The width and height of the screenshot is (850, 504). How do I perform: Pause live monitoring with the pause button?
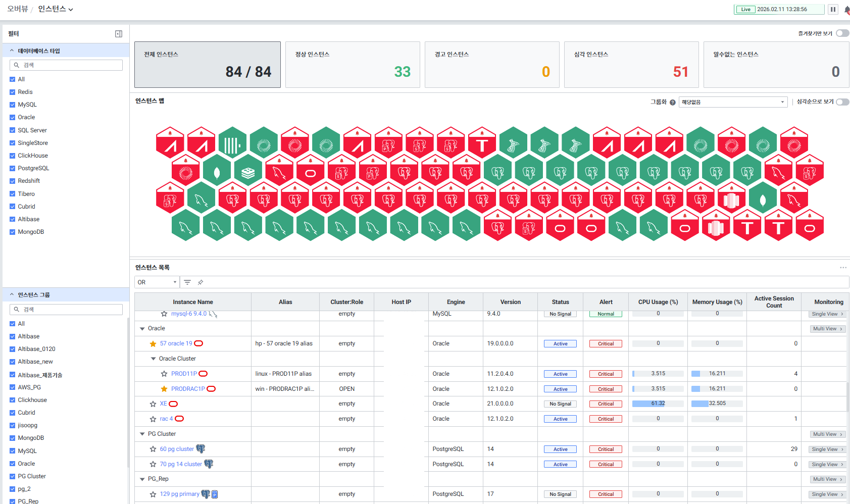click(833, 9)
